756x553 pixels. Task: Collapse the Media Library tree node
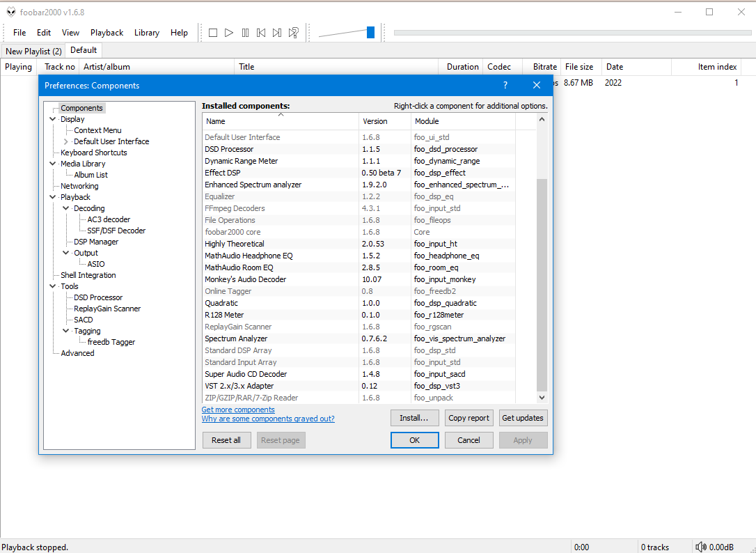pos(52,164)
